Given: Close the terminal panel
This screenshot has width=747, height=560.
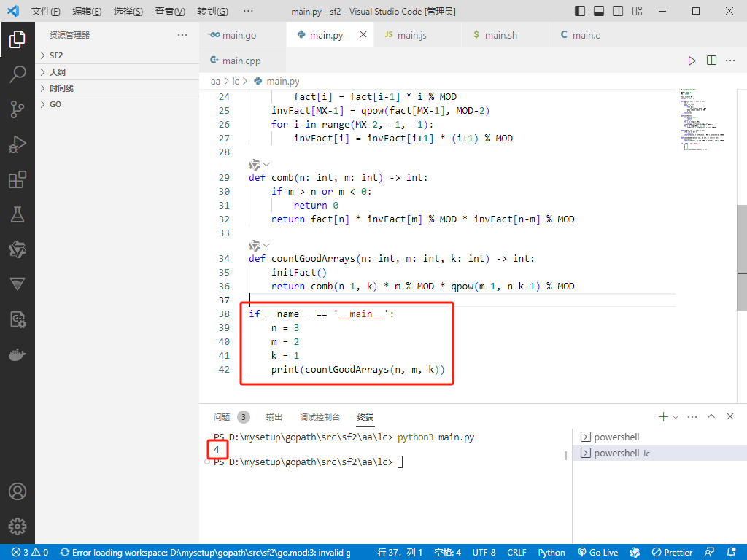Looking at the screenshot, I should (x=729, y=416).
